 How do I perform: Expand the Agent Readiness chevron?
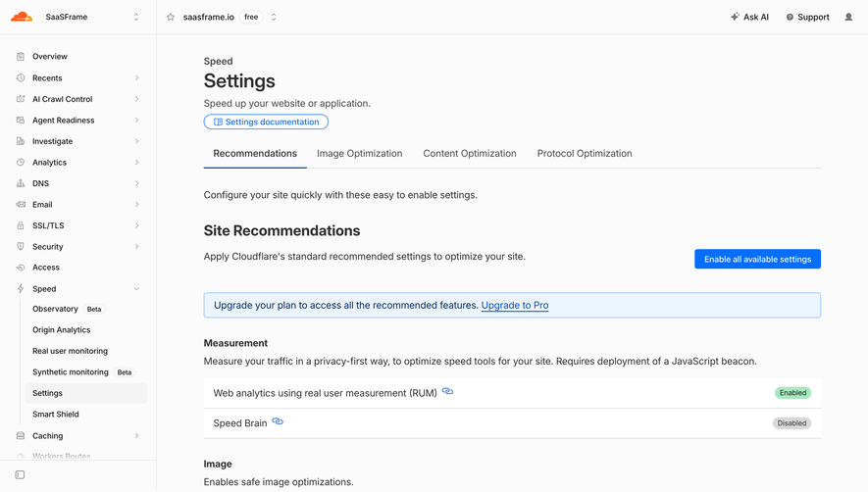(136, 121)
